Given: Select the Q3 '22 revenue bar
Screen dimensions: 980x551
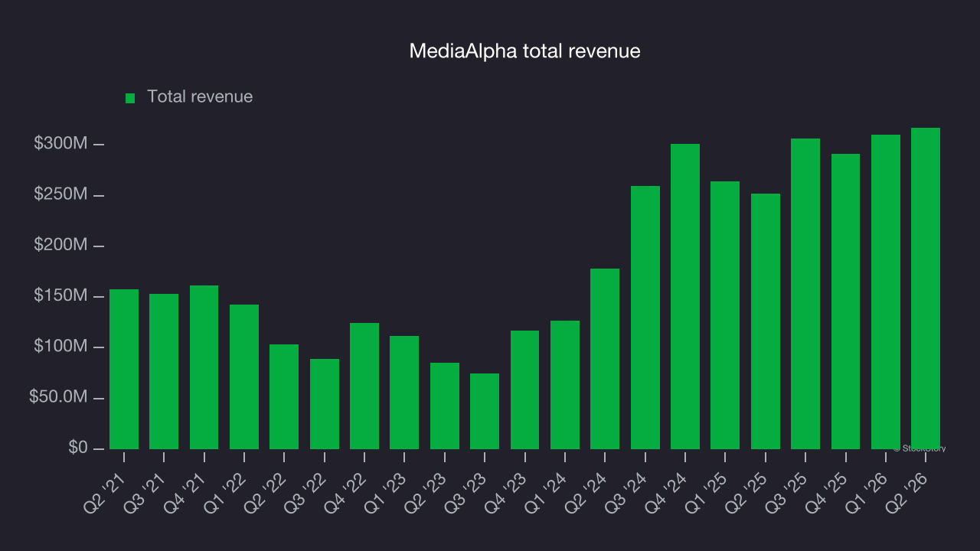Looking at the screenshot, I should click(325, 404).
